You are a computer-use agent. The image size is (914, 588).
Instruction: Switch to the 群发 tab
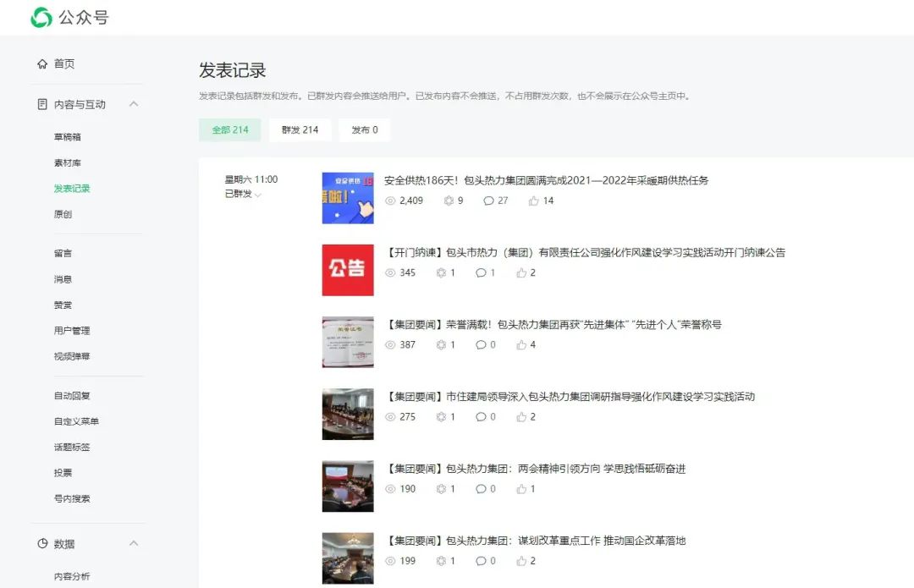pyautogui.click(x=300, y=129)
